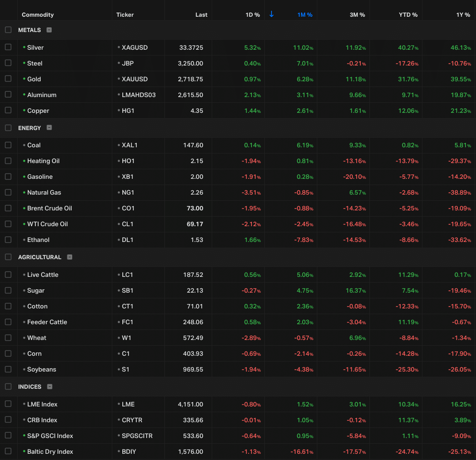Sort by the Last column header
The height and width of the screenshot is (460, 476).
pyautogui.click(x=201, y=14)
